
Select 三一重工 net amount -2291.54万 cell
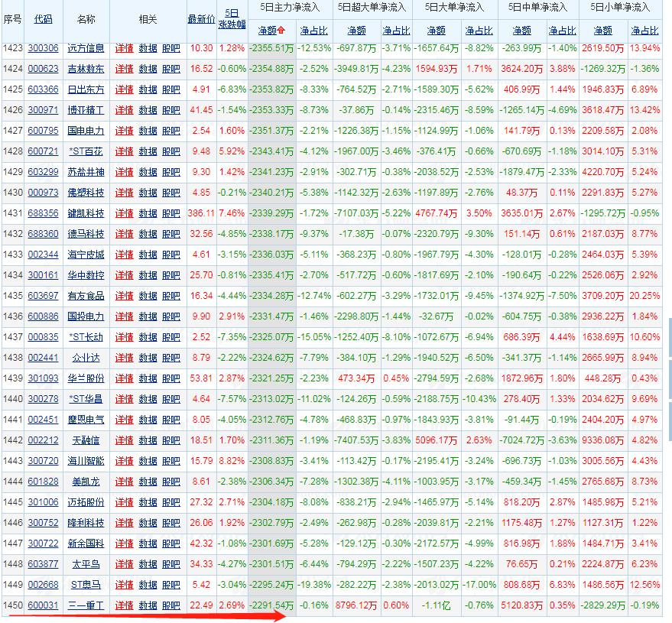pos(271,605)
